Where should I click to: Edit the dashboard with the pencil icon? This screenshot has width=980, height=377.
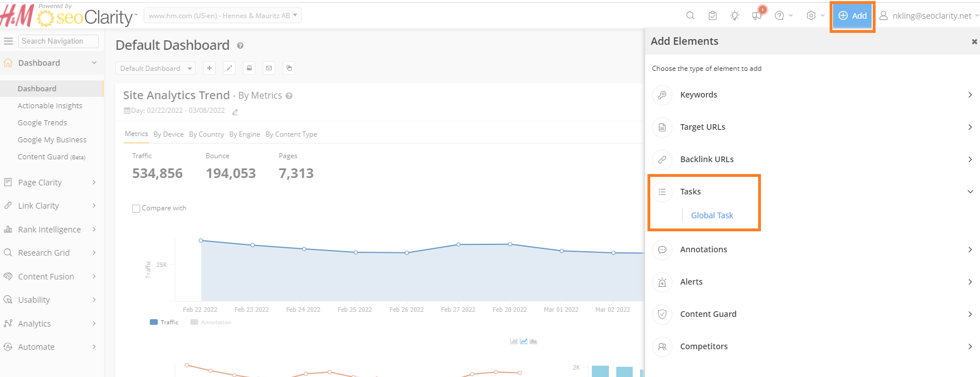[229, 68]
